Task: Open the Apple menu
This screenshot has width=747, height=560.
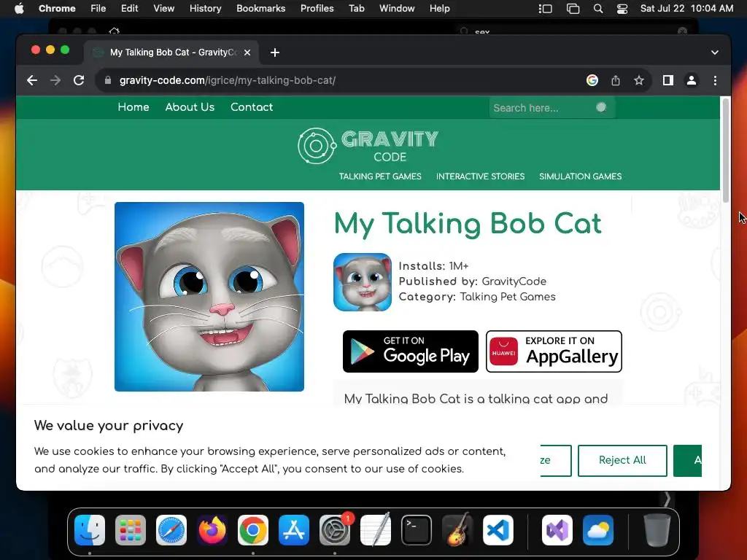Action: 19,9
